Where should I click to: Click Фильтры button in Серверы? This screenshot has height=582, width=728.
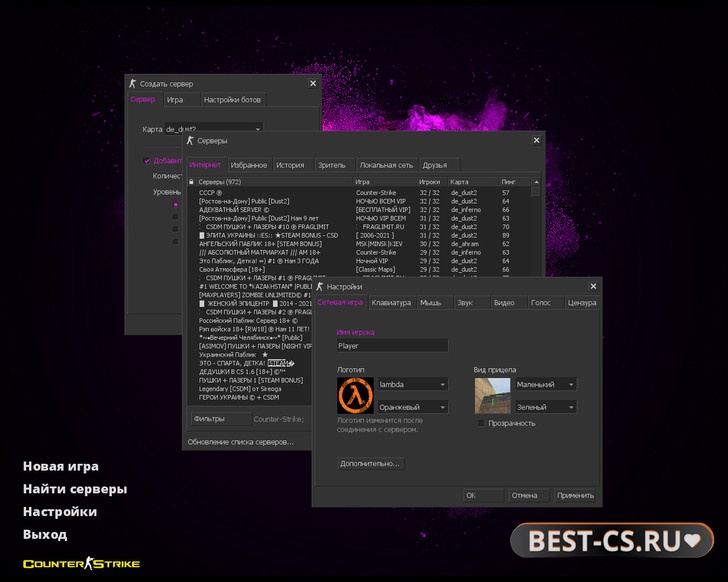[x=221, y=419]
